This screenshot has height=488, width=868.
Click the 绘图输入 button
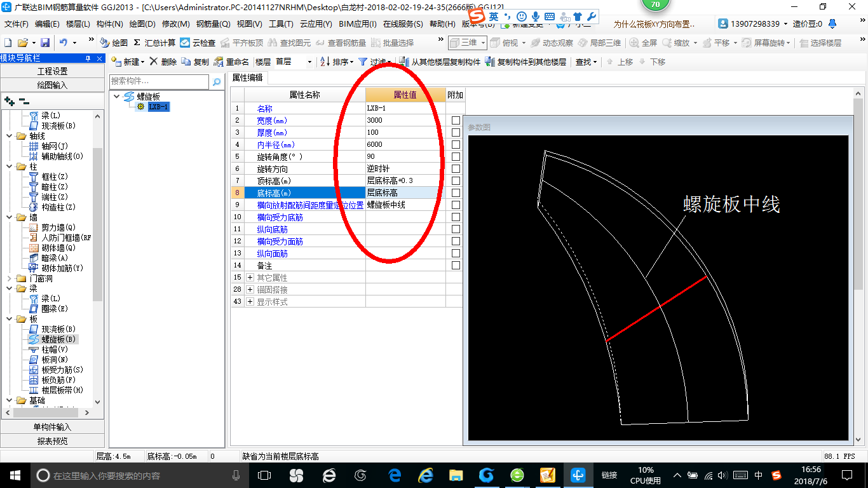coord(52,85)
